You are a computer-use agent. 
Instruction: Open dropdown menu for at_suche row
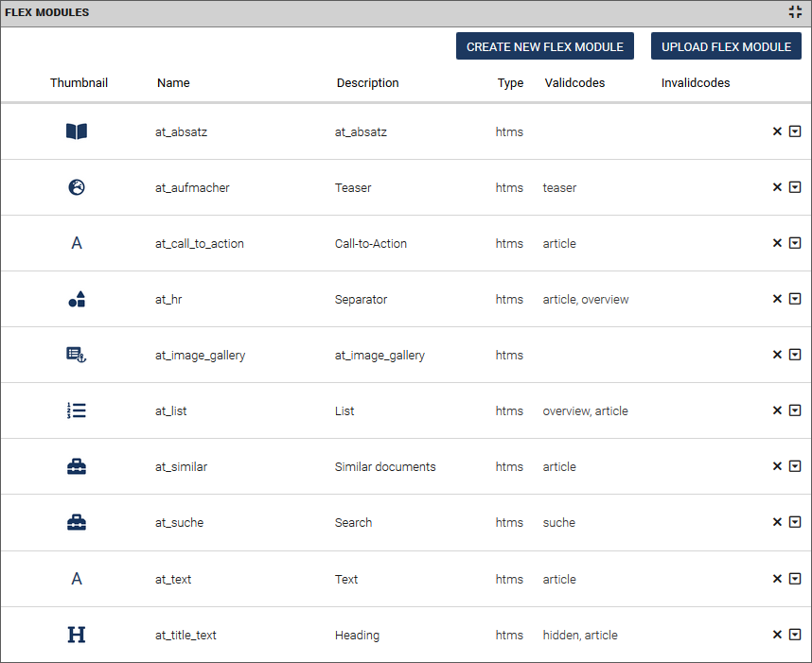[x=795, y=522]
